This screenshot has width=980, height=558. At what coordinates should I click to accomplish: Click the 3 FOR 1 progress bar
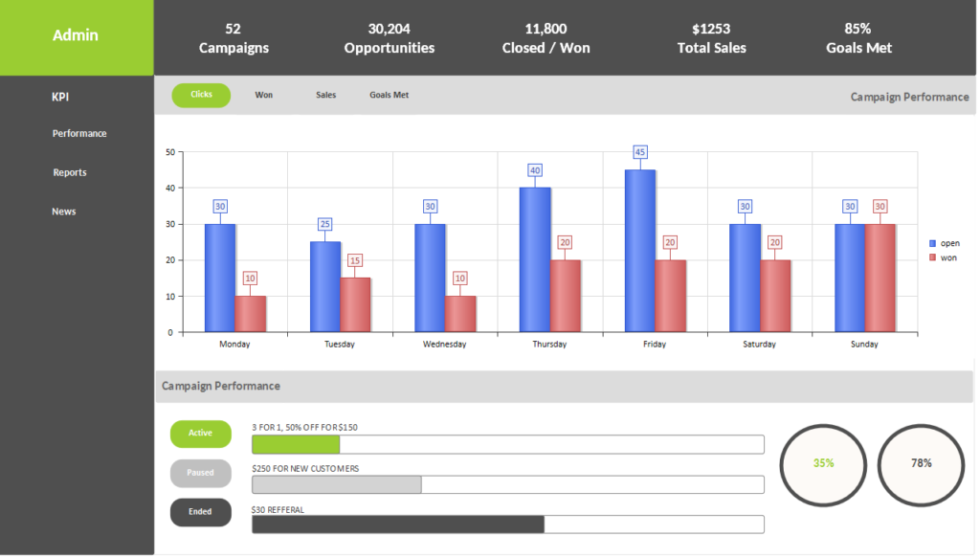[x=507, y=444]
